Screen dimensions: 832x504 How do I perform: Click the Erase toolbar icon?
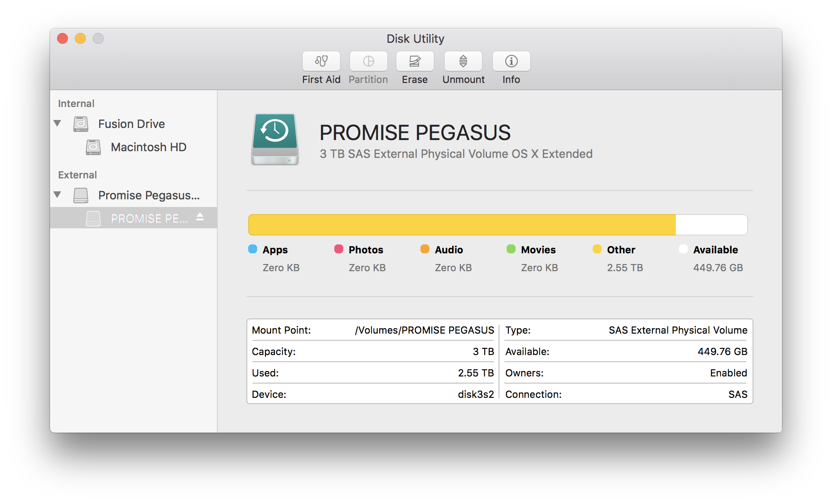[415, 62]
